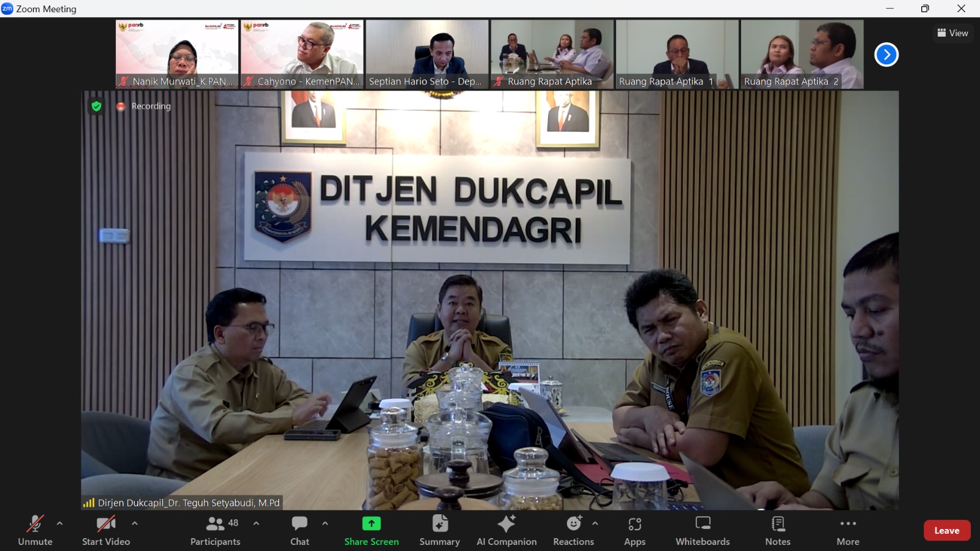Launch AI Companion
Screen dimensions: 980x551
(507, 530)
